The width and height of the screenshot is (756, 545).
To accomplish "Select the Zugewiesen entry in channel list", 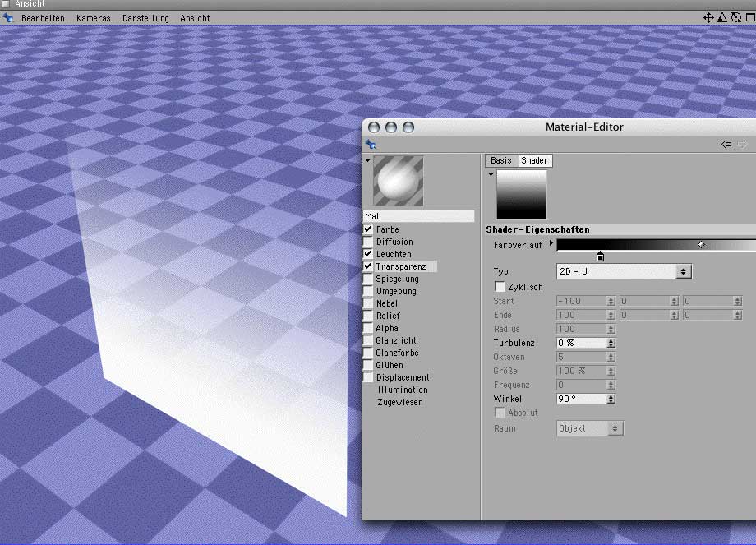I will [x=400, y=402].
